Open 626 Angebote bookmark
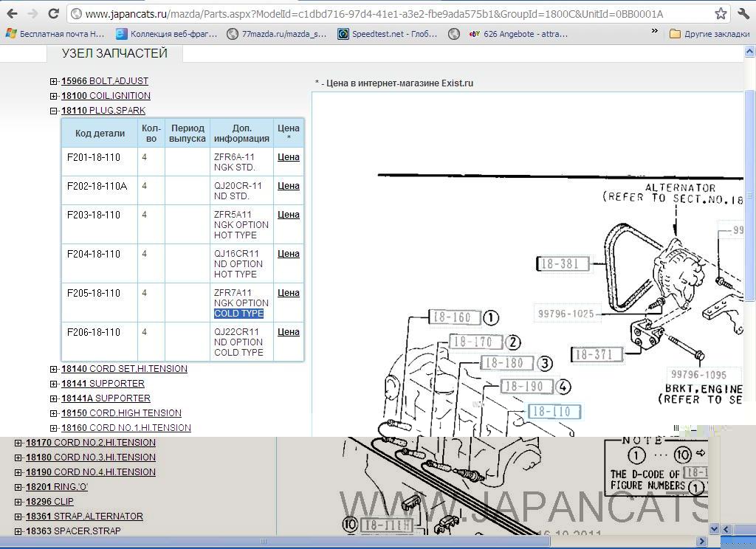 point(518,34)
